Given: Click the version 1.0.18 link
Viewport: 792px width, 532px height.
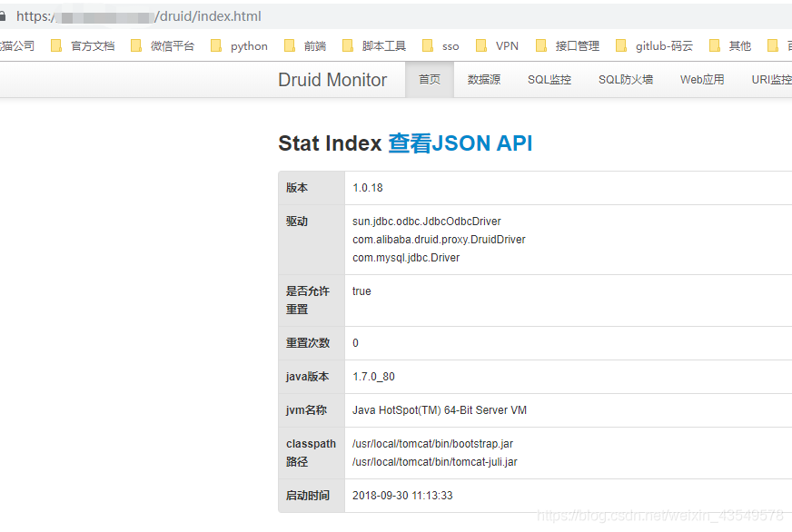Looking at the screenshot, I should point(367,188).
